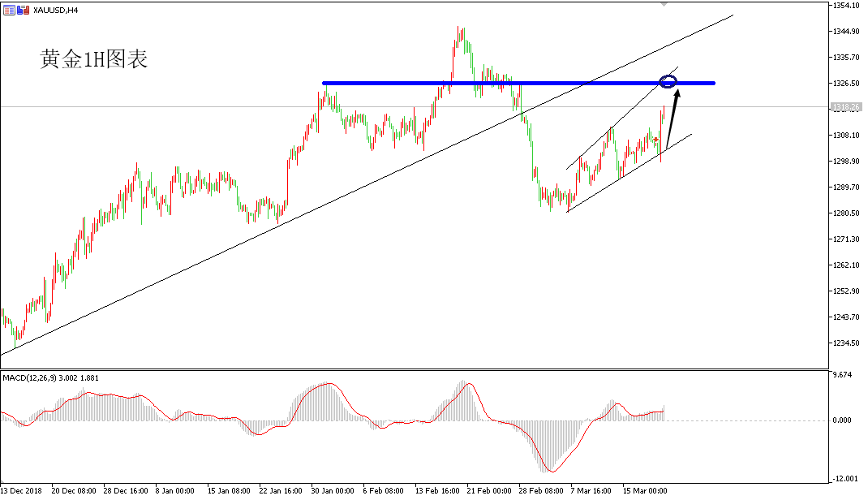Toggle the One Click Trading icon
Screen dimensions: 868x500
(x=23, y=10)
